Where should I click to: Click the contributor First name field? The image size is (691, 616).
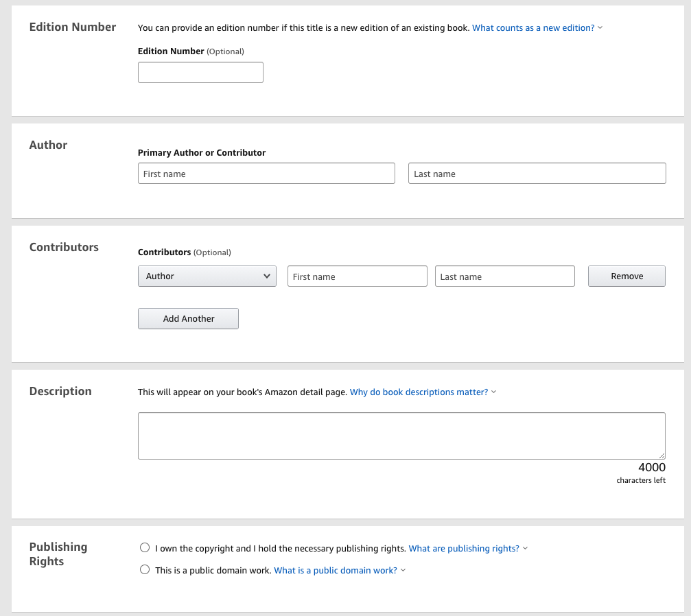point(357,276)
